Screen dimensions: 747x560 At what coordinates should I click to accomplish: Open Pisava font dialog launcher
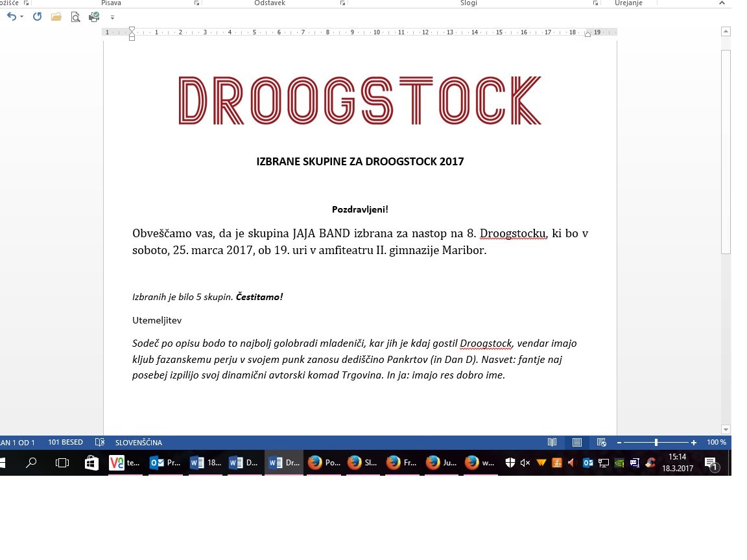[x=196, y=3]
